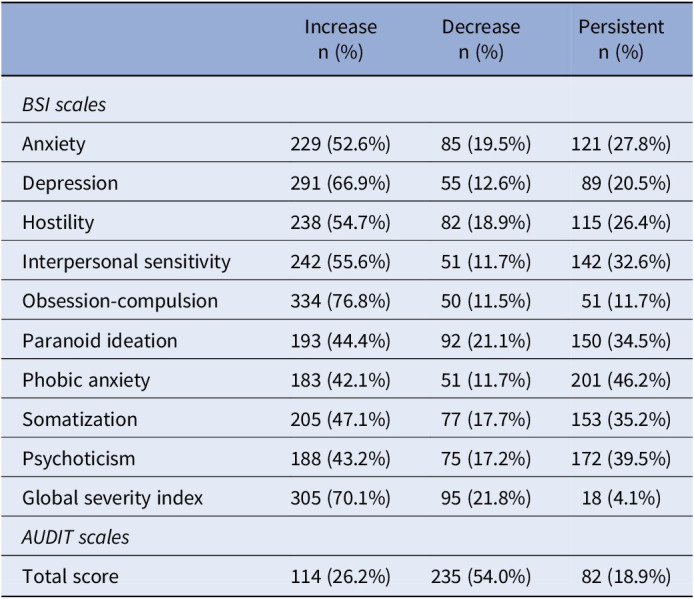Click the Decrease n (%) column header
Viewport: 694px width, 599px height.
[481, 39]
